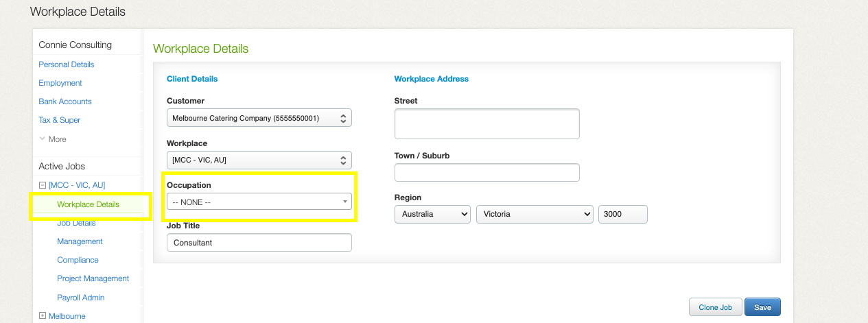Open the Australia country dropdown

point(432,214)
